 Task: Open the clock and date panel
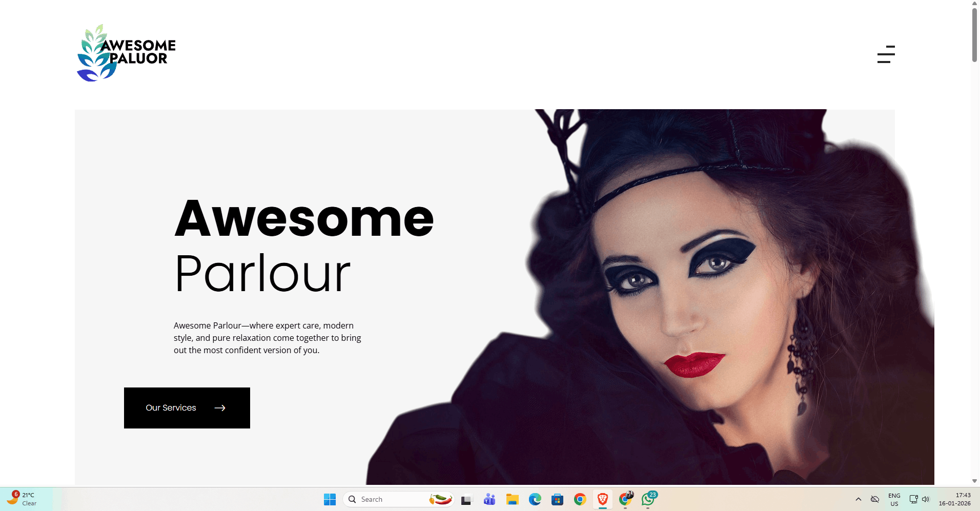(x=954, y=499)
